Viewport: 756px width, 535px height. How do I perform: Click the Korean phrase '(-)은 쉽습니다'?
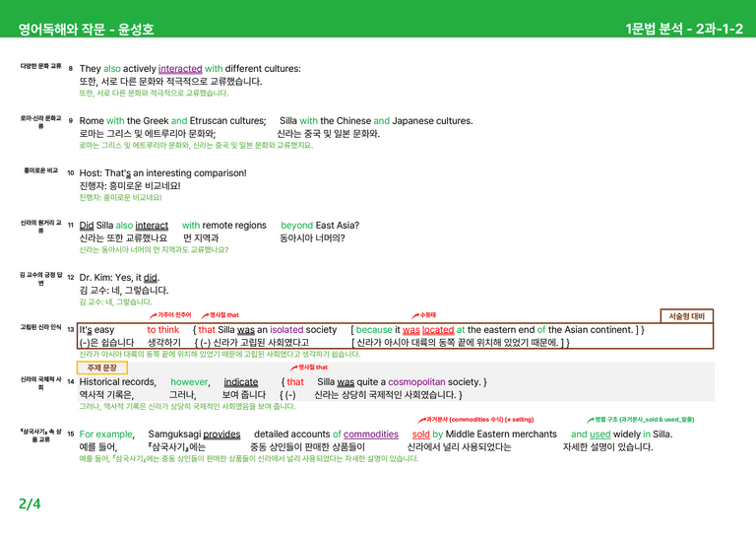tap(106, 343)
